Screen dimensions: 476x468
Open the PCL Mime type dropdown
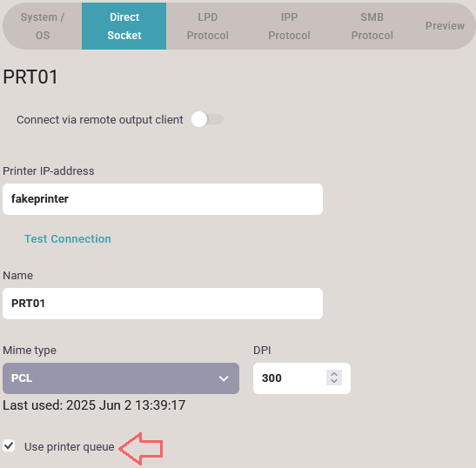click(x=121, y=378)
